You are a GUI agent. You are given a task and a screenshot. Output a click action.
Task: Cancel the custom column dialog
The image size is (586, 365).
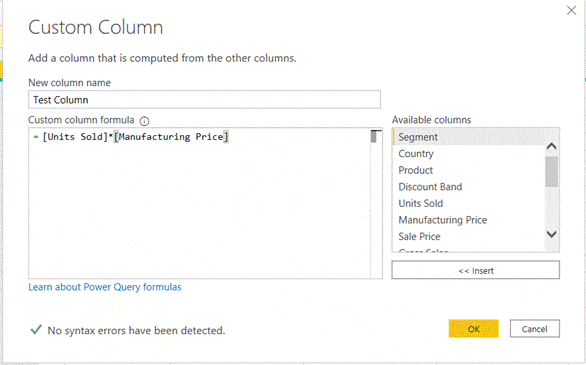(x=534, y=329)
